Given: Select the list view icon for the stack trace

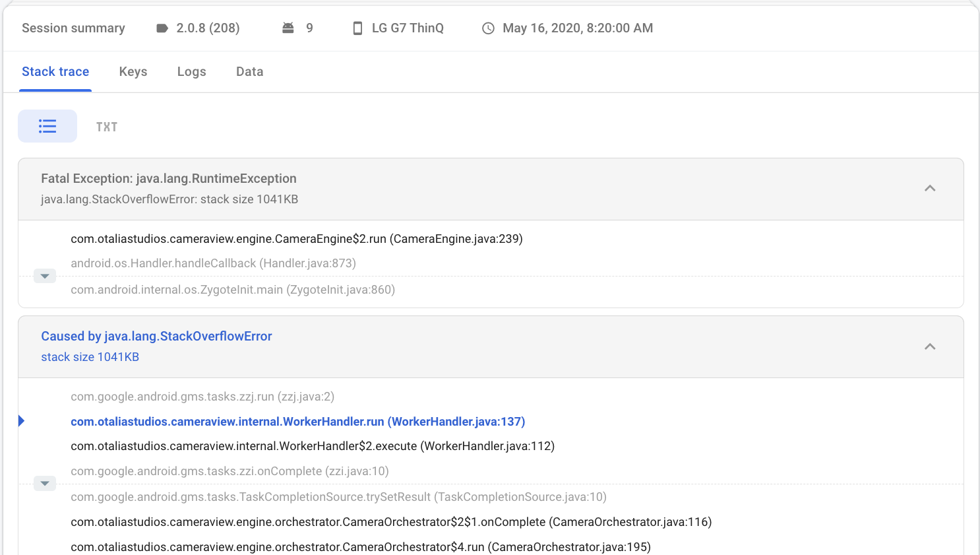Looking at the screenshot, I should [47, 125].
